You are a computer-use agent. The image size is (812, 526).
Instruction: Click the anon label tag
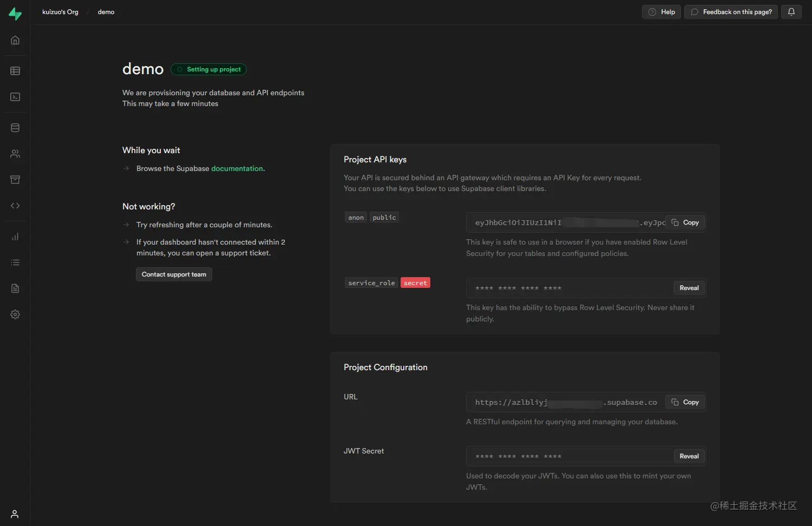point(356,218)
